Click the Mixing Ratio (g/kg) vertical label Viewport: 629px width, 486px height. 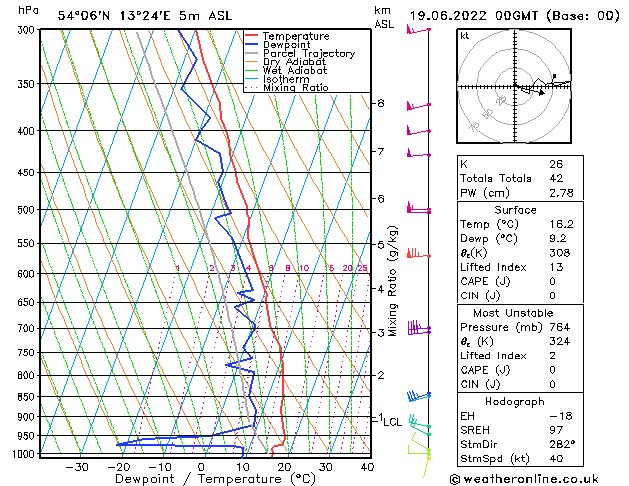click(393, 281)
